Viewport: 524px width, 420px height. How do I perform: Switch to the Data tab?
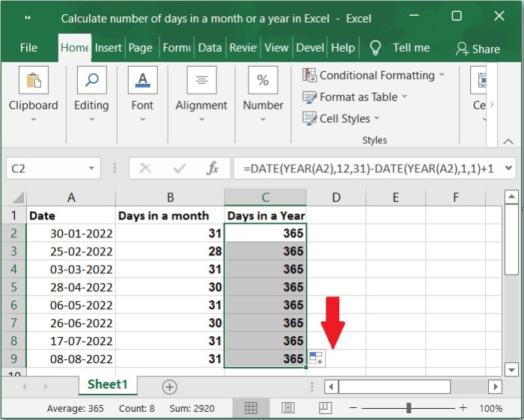click(210, 48)
